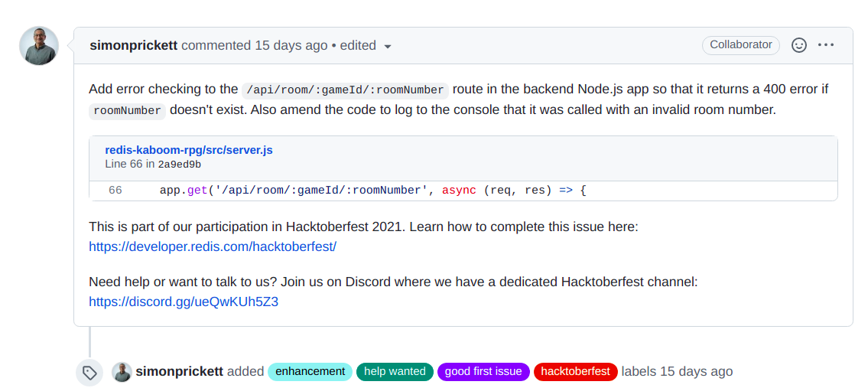Click the tag label event icon
Viewport: 868px width, 388px height.
89,372
